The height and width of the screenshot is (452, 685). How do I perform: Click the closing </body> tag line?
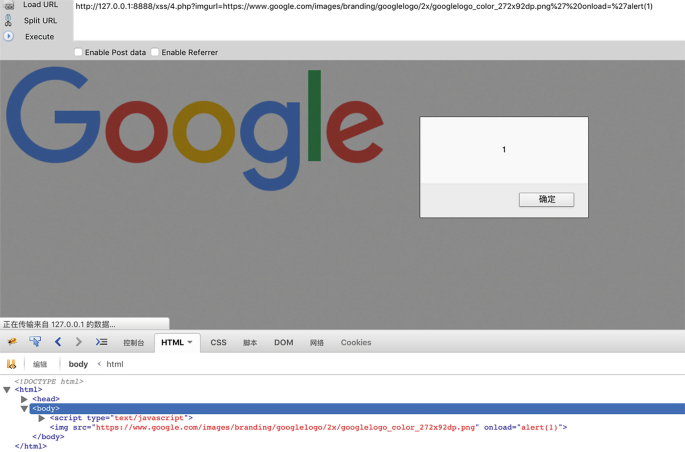point(48,437)
